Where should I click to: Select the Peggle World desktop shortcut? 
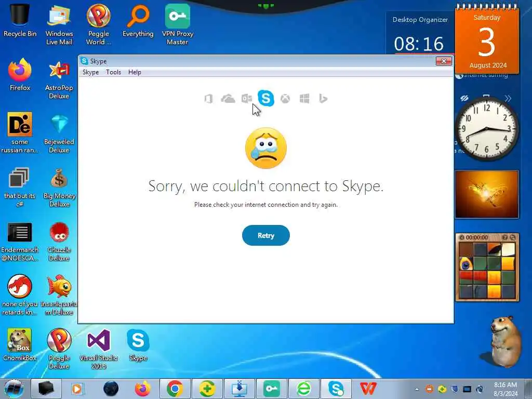[98, 24]
